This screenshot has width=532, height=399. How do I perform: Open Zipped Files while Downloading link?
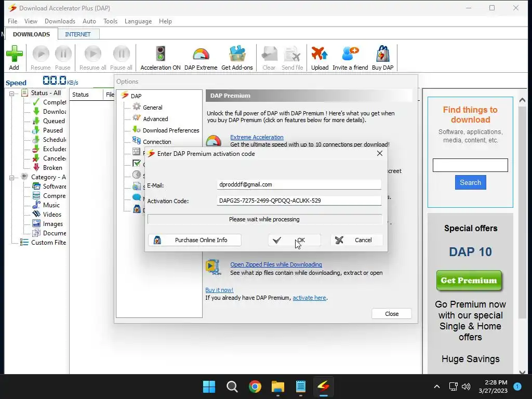coord(276,264)
